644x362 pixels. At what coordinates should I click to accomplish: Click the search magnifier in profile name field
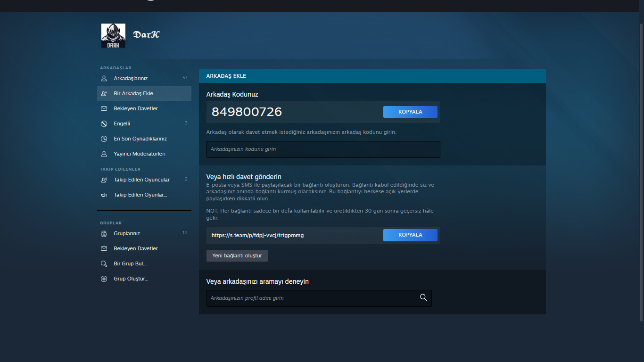pos(423,297)
